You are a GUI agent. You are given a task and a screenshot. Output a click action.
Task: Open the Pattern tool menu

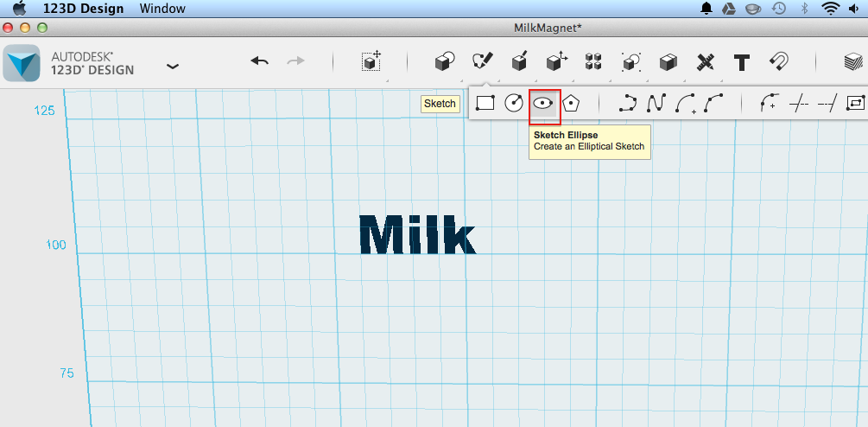(593, 61)
